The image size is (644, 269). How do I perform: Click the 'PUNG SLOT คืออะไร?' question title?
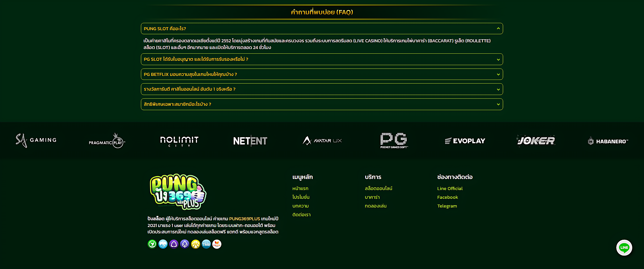[x=165, y=29]
